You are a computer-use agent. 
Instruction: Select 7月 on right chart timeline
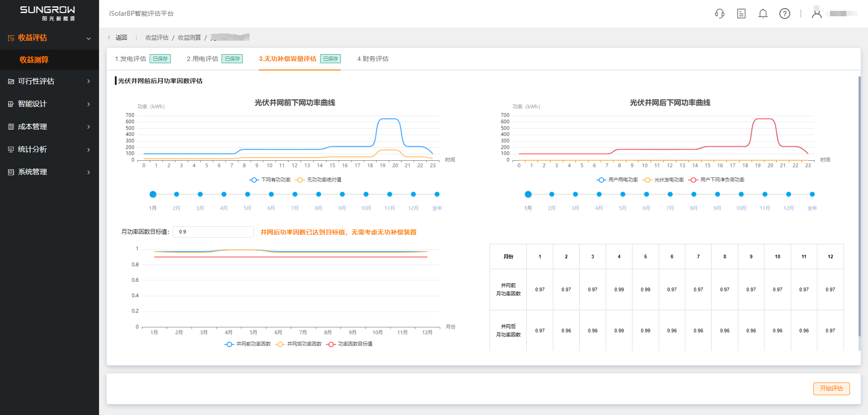coord(670,194)
